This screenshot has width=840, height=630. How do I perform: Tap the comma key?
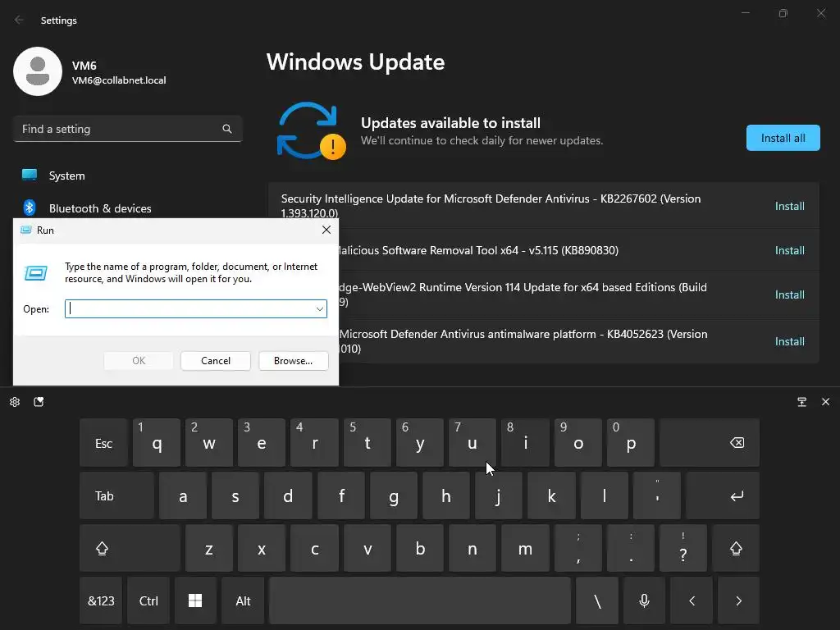(x=578, y=549)
